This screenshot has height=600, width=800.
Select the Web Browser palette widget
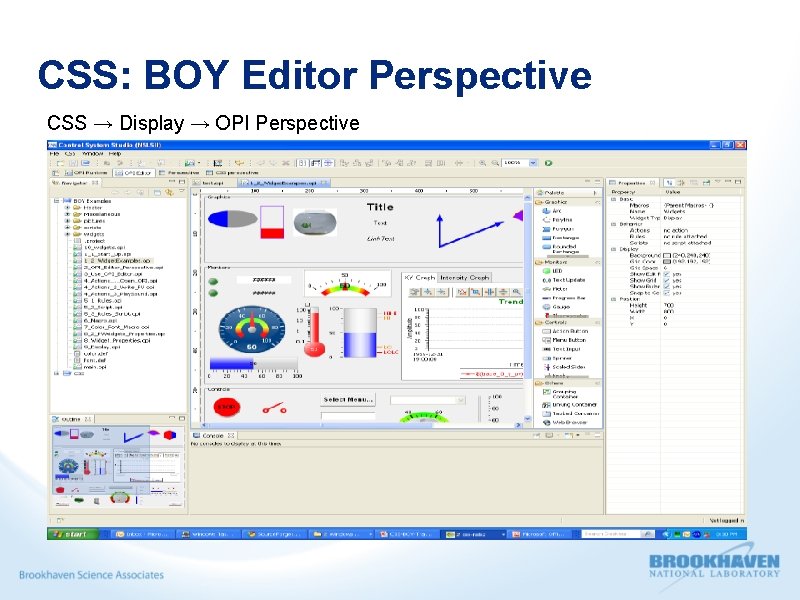click(565, 422)
